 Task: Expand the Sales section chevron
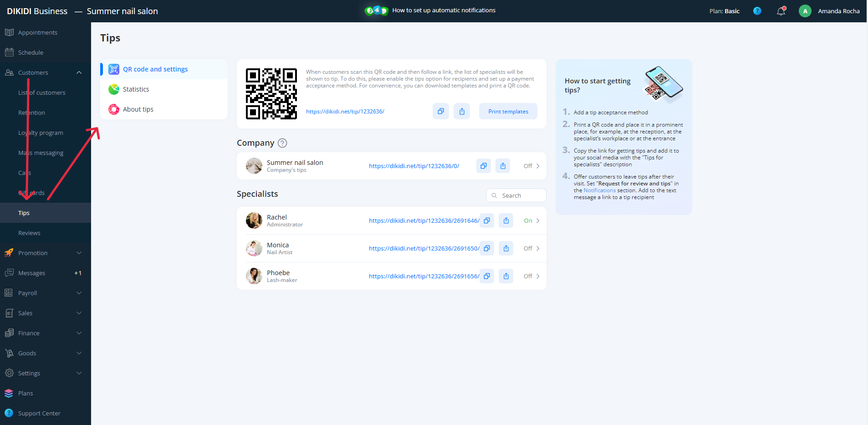79,313
